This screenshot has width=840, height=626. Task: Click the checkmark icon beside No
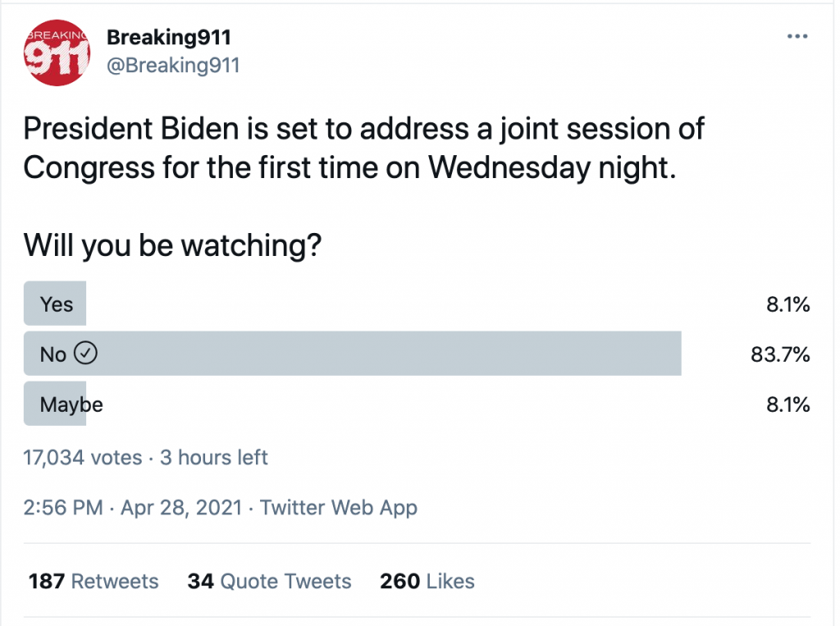tap(86, 354)
